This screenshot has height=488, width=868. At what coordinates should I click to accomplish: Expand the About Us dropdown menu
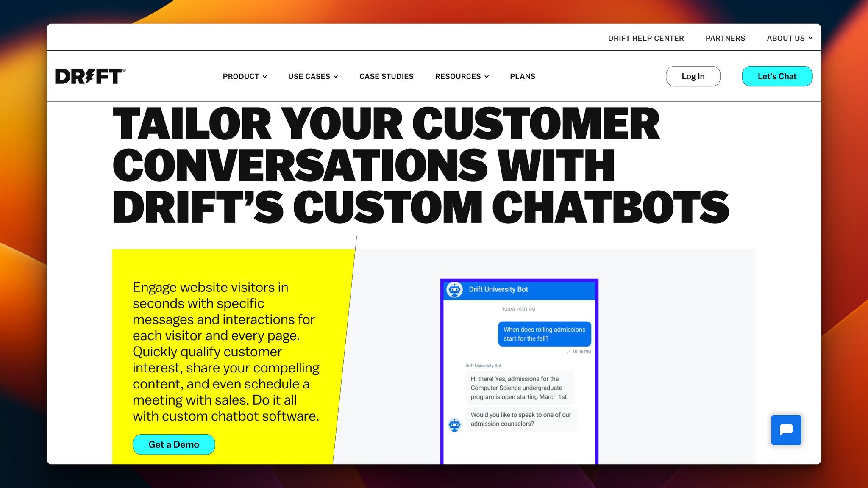tap(790, 38)
